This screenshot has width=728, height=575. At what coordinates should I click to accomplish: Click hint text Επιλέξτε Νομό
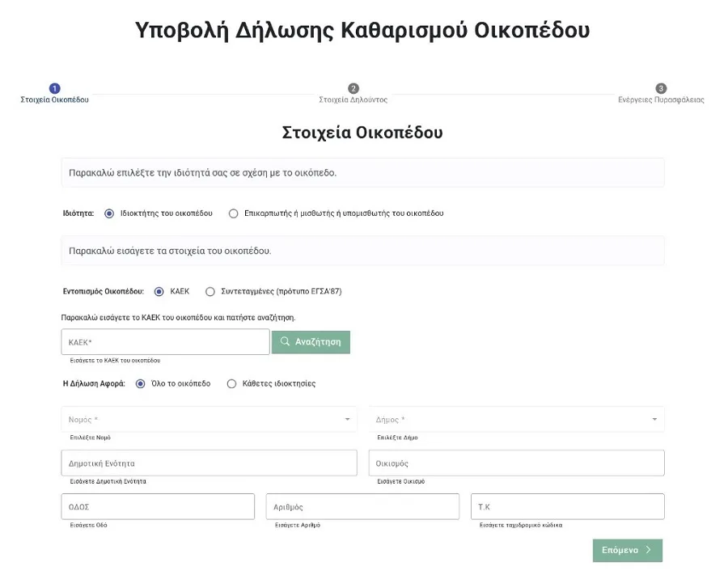pyautogui.click(x=90, y=438)
